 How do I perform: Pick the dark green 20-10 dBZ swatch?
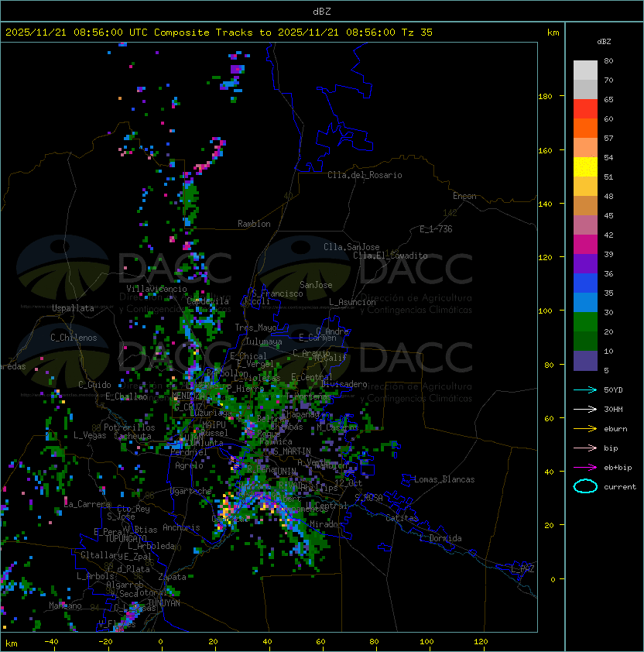pos(585,341)
